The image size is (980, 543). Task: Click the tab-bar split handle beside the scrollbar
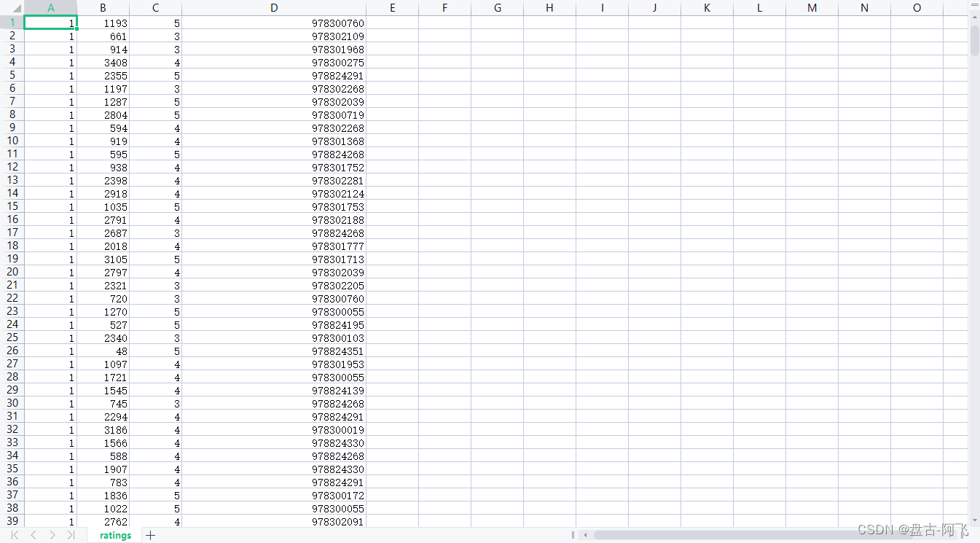tap(573, 535)
